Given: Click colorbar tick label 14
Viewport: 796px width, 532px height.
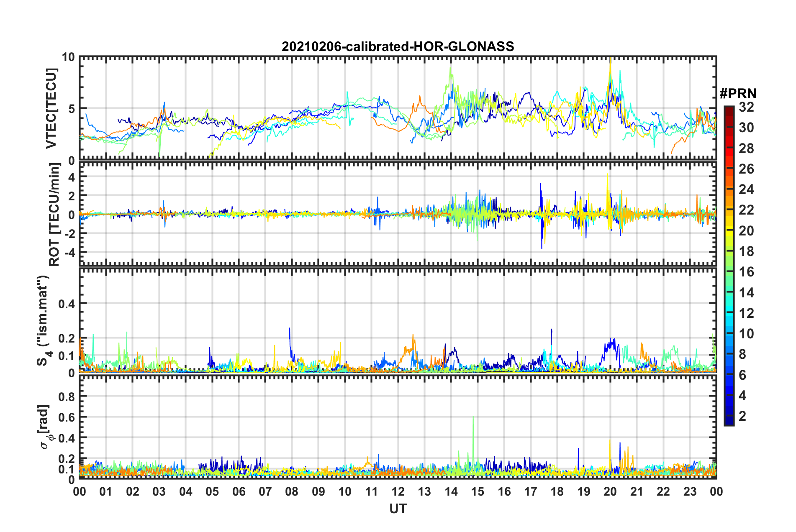Looking at the screenshot, I should 747,292.
